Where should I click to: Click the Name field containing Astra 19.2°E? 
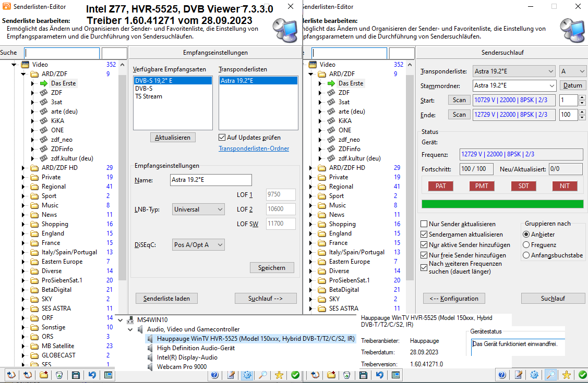tap(211, 180)
